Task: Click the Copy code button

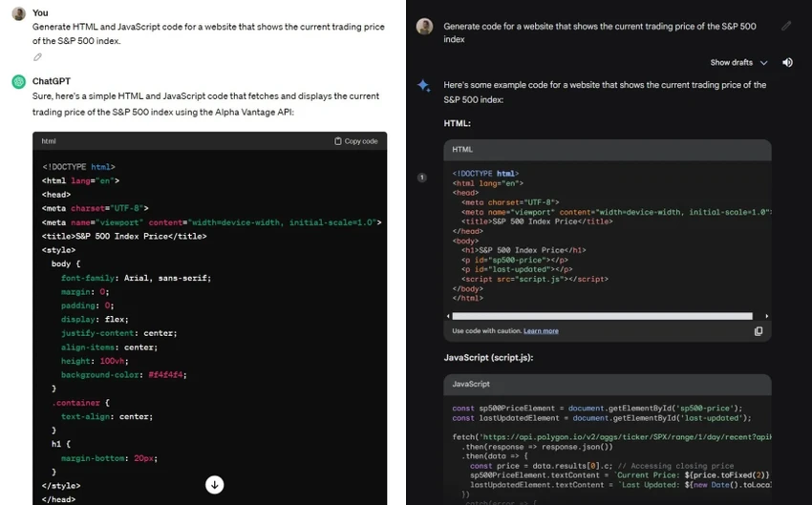Action: pyautogui.click(x=355, y=141)
